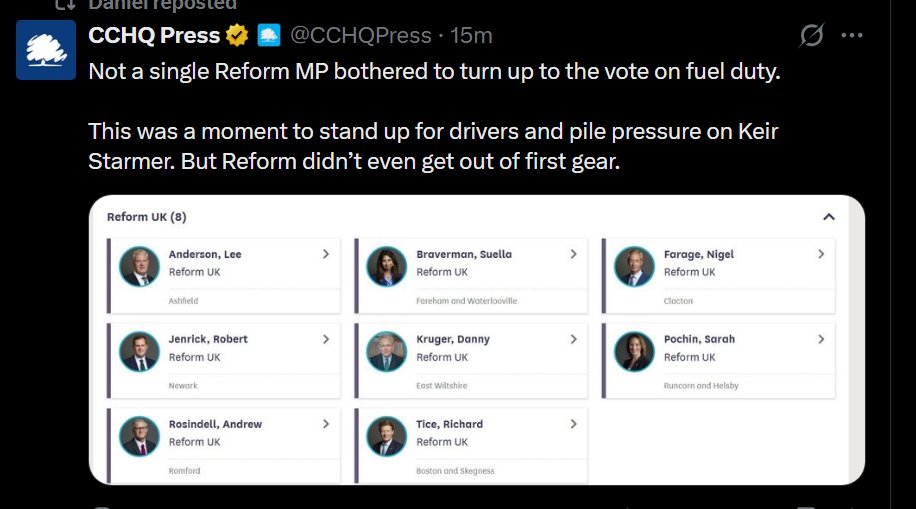Screen dimensions: 916x509
Task: Click the CCHQ Press profile avatar
Action: click(x=46, y=50)
